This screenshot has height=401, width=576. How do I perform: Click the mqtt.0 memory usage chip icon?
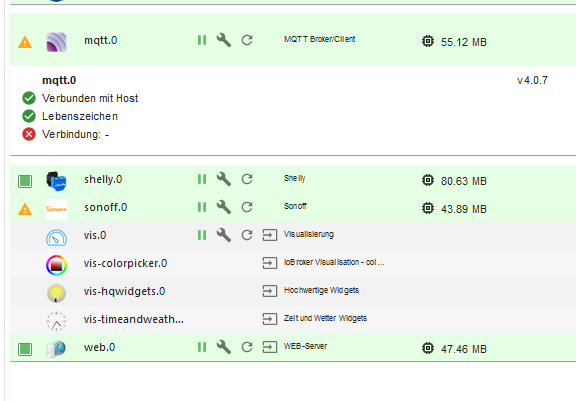coord(428,41)
